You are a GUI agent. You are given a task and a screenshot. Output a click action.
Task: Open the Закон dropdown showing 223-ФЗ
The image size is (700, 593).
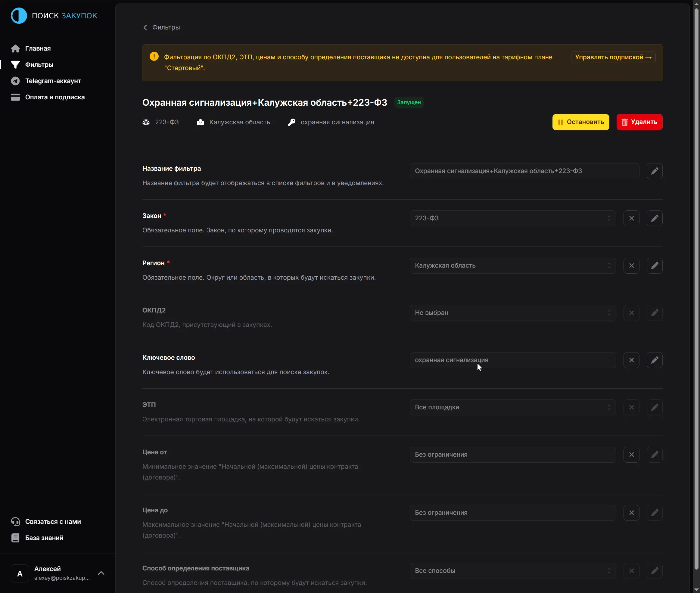point(512,219)
